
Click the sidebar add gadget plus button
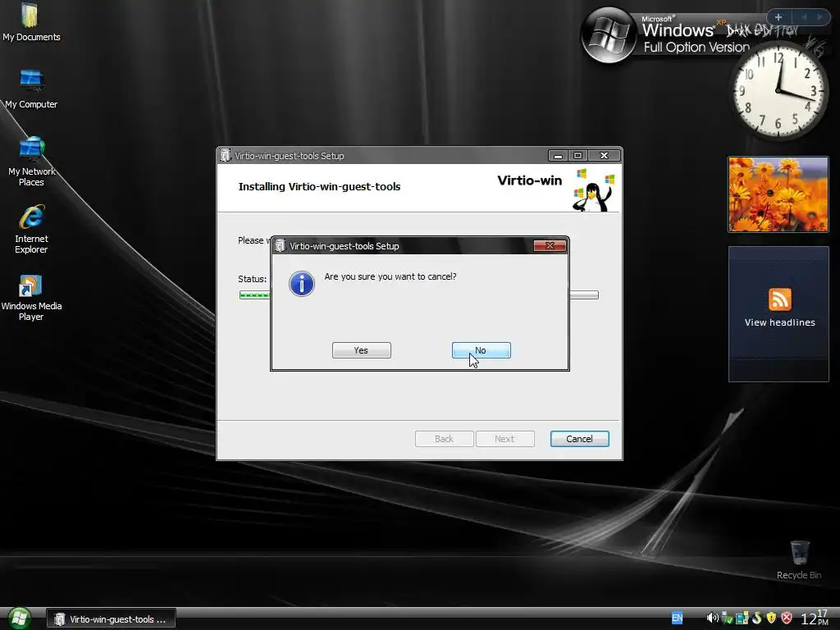click(x=778, y=17)
